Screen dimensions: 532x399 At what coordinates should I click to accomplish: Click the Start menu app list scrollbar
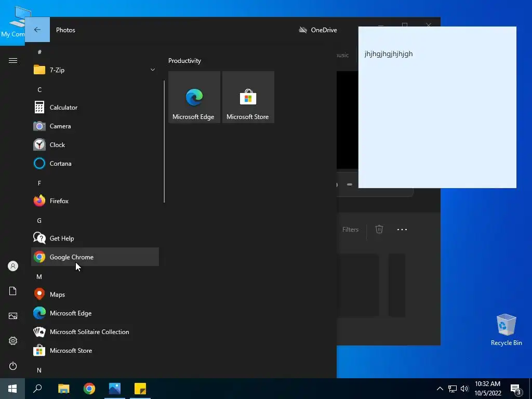tap(164, 141)
